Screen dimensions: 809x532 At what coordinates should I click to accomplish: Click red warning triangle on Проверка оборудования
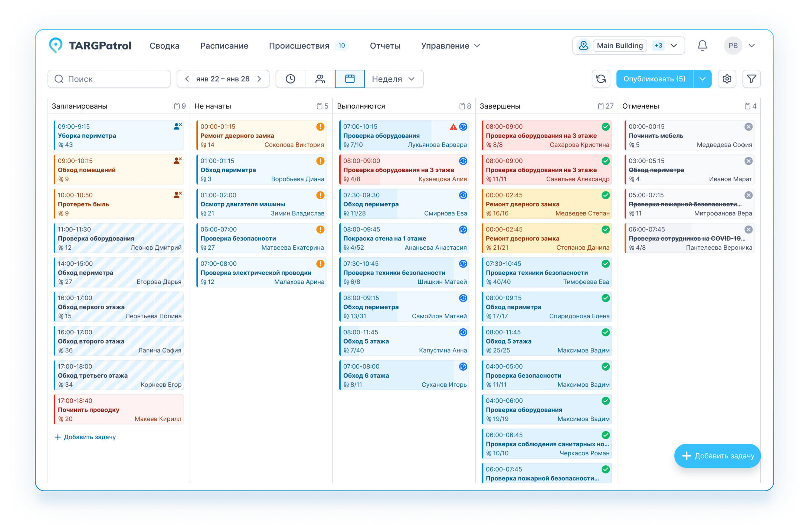click(x=453, y=127)
